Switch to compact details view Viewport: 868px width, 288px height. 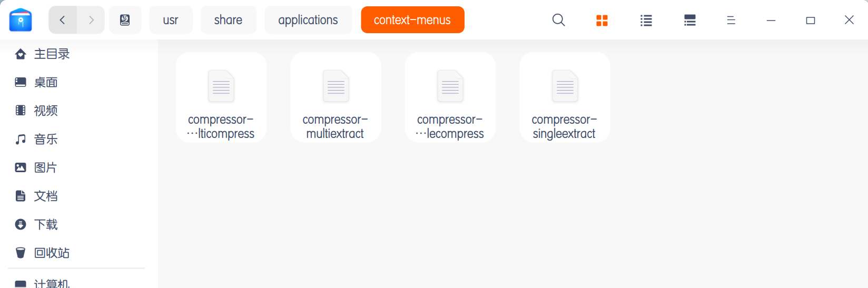pyautogui.click(x=690, y=20)
